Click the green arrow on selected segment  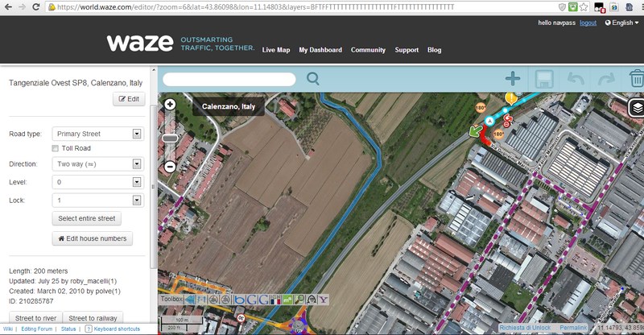[x=476, y=131]
